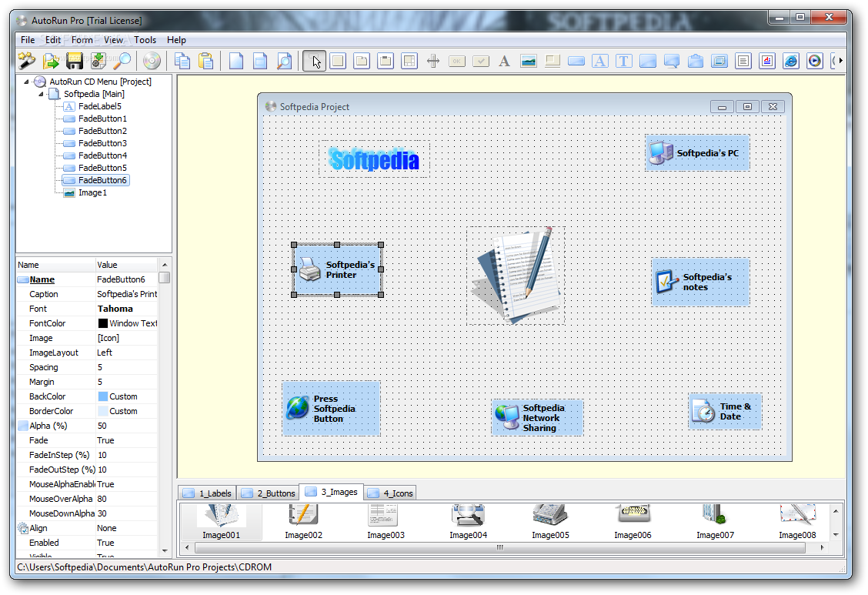Show more toolbar items via overflow arrow

click(841, 60)
